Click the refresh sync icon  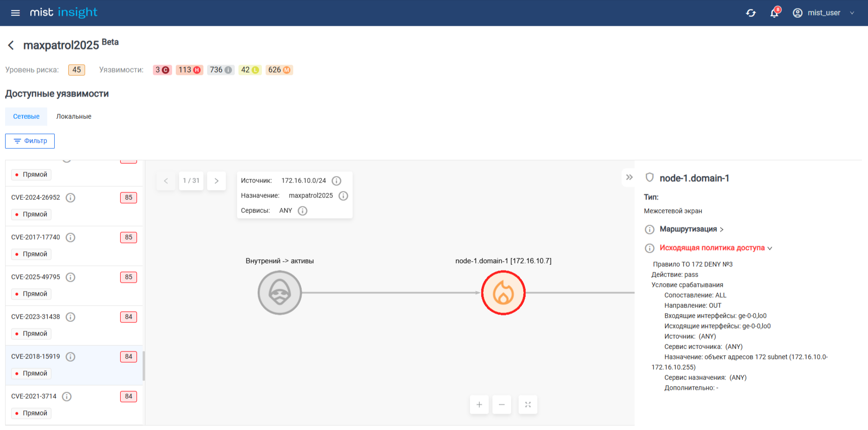tap(751, 13)
